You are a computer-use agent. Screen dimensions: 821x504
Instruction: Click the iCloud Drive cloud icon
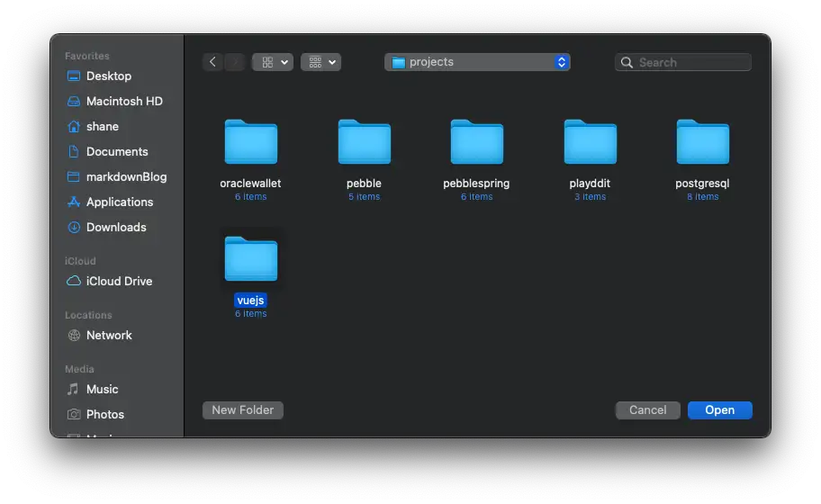74,281
